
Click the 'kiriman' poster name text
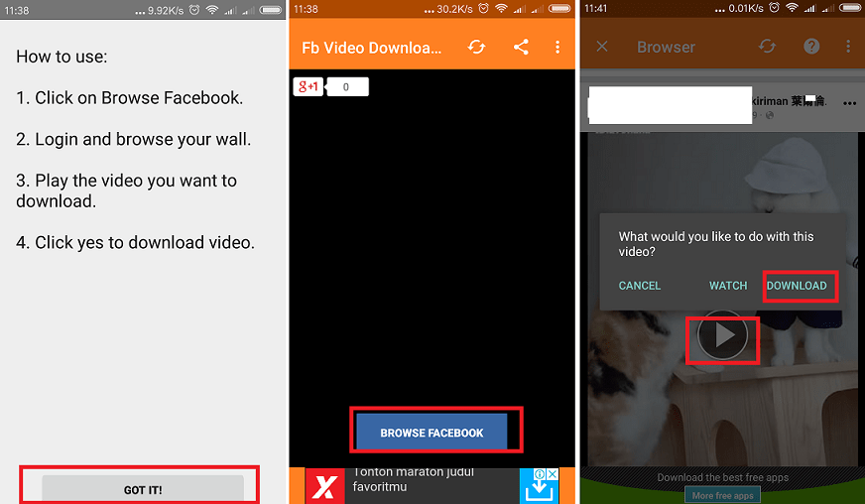pos(770,101)
